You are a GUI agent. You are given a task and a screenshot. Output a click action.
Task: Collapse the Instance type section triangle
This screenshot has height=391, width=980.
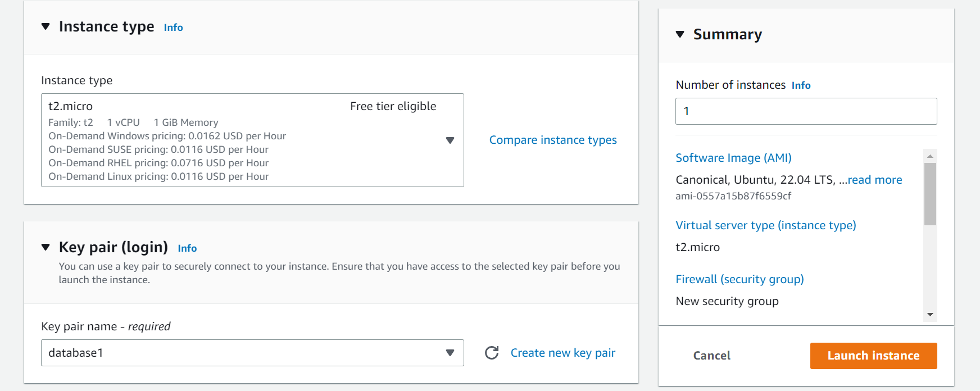click(46, 26)
